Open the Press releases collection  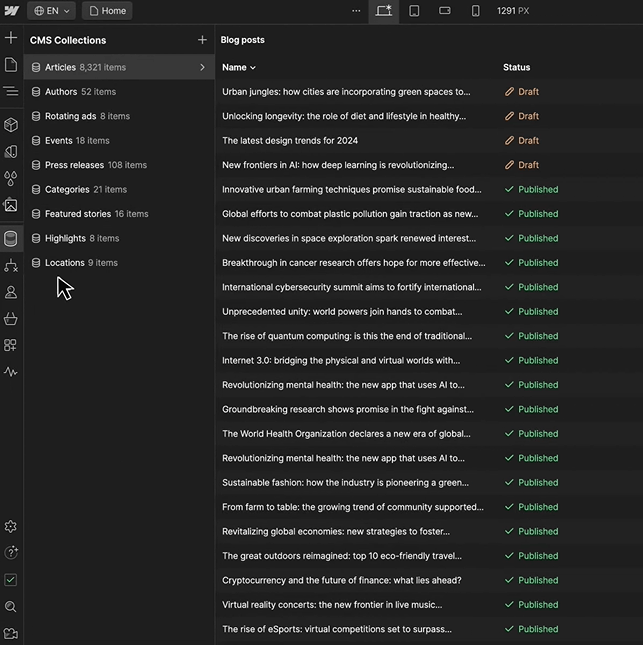[x=119, y=165]
